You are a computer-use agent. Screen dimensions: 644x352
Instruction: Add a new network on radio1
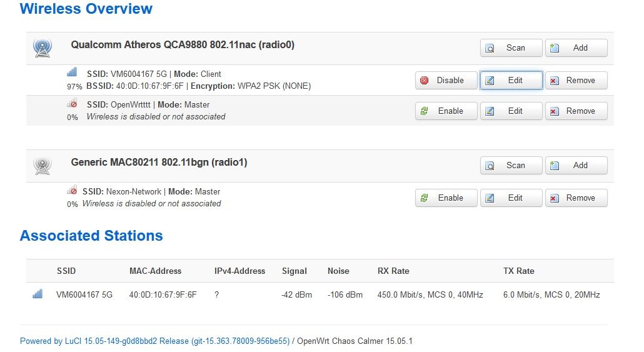click(x=576, y=166)
